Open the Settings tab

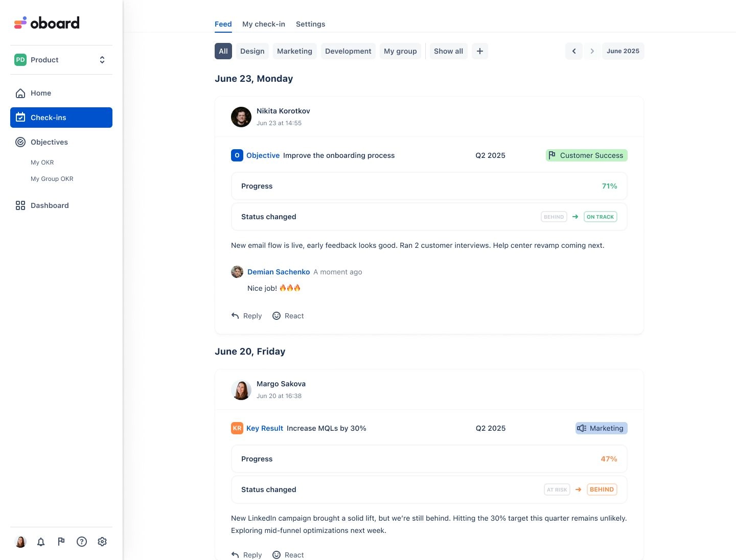coord(310,24)
